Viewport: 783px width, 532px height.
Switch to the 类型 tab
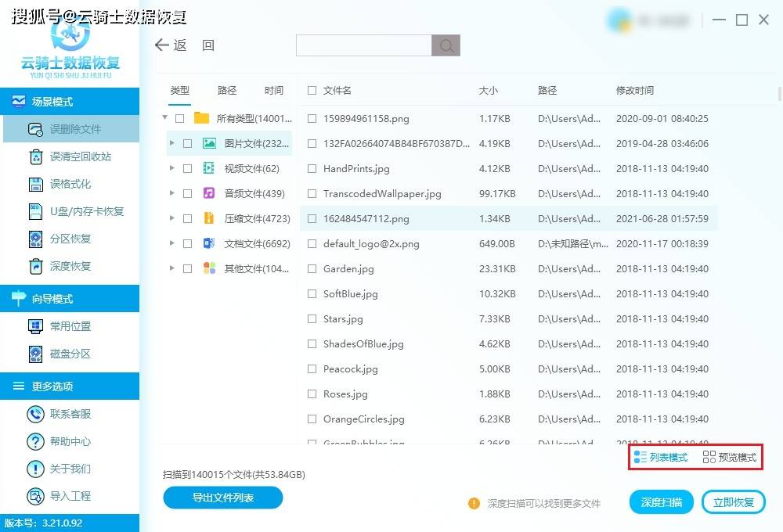[180, 90]
